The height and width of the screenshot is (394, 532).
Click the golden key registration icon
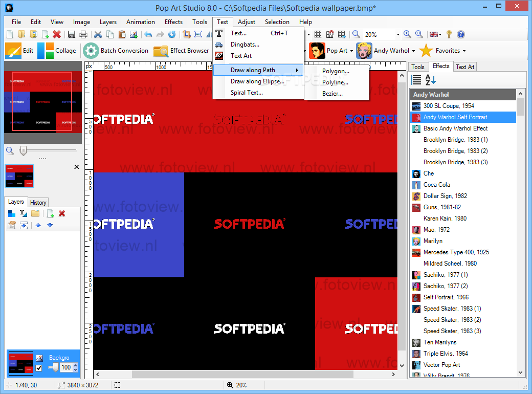point(449,34)
